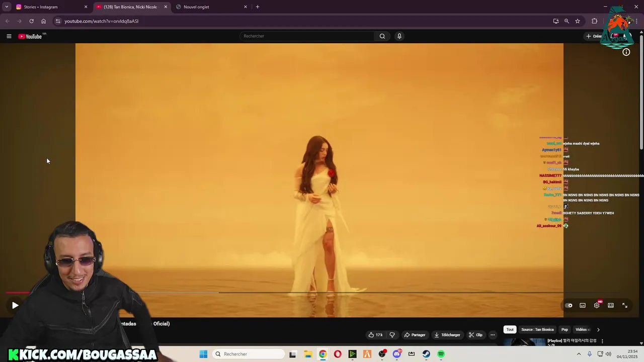Image resolution: width=644 pixels, height=362 pixels.
Task: Open more actions ellipsis beside Clip
Action: click(x=493, y=335)
